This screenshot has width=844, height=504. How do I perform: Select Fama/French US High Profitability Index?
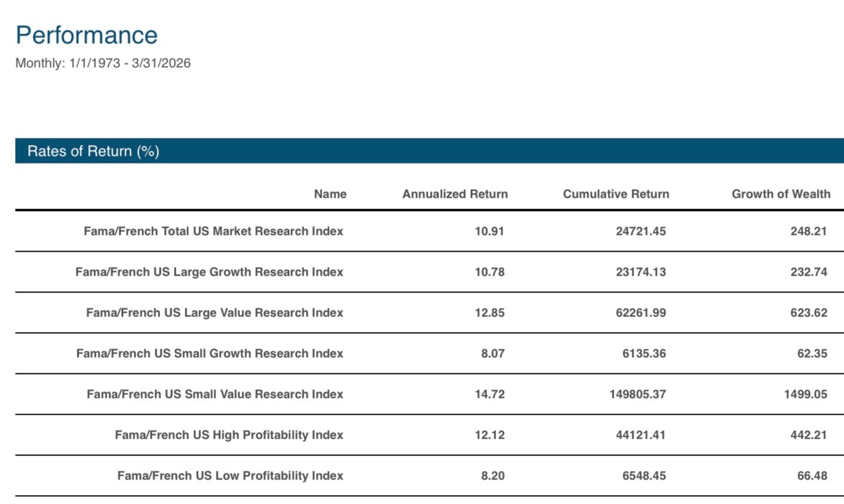click(229, 435)
